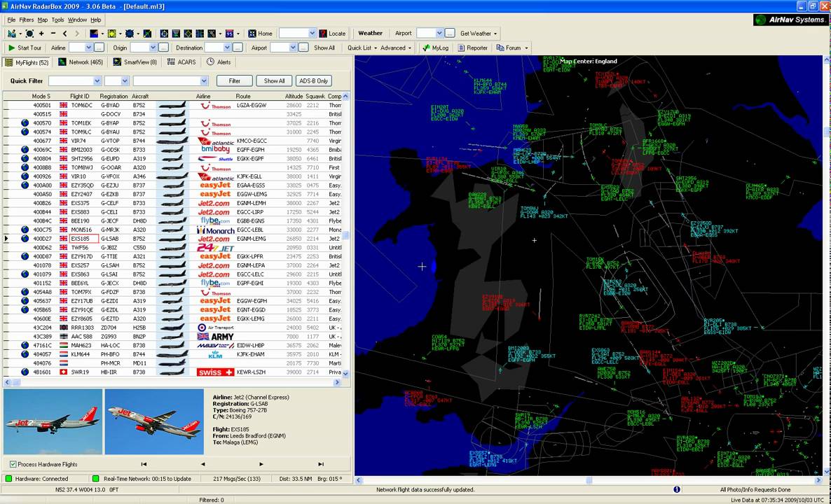The width and height of the screenshot is (831, 504).
Task: Click the Quick Filter 'Filter' button
Action: click(234, 81)
